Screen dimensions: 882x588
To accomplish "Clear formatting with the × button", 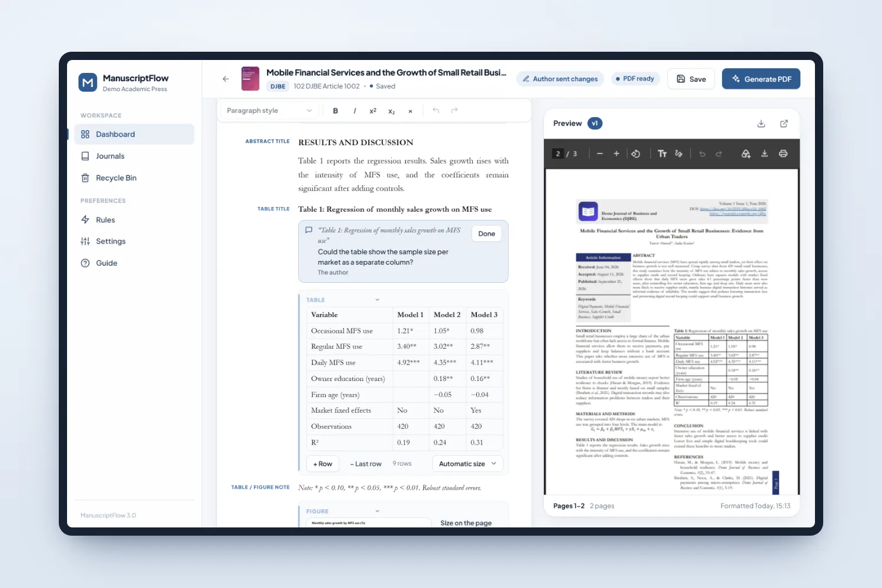I will coord(410,111).
